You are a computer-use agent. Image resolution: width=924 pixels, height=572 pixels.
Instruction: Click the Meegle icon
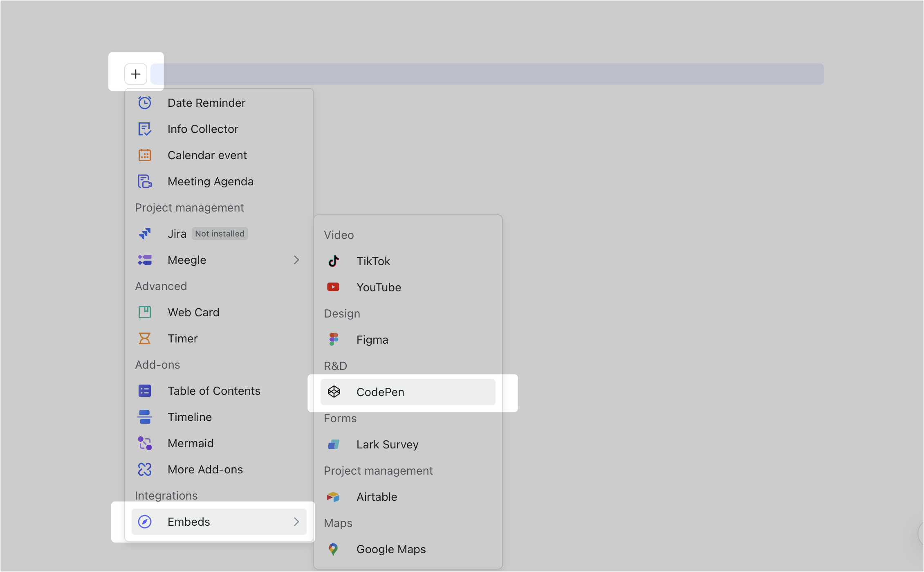[145, 260]
